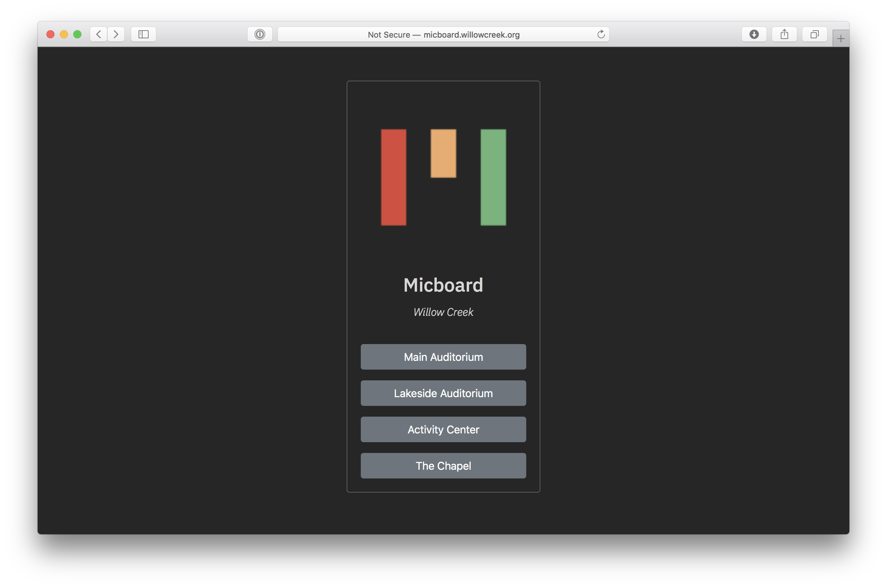
Task: Click the Willow Creek subtitle
Action: tap(443, 312)
